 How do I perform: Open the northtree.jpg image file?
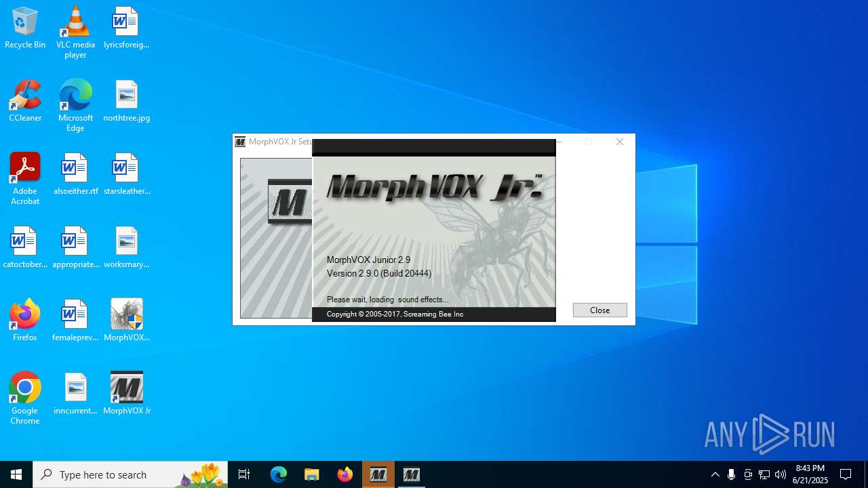[126, 101]
